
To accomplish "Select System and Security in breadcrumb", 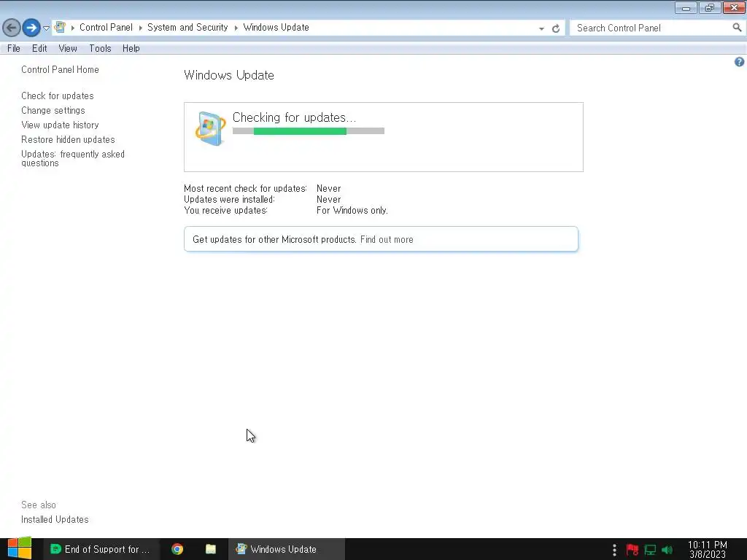I will click(x=187, y=27).
